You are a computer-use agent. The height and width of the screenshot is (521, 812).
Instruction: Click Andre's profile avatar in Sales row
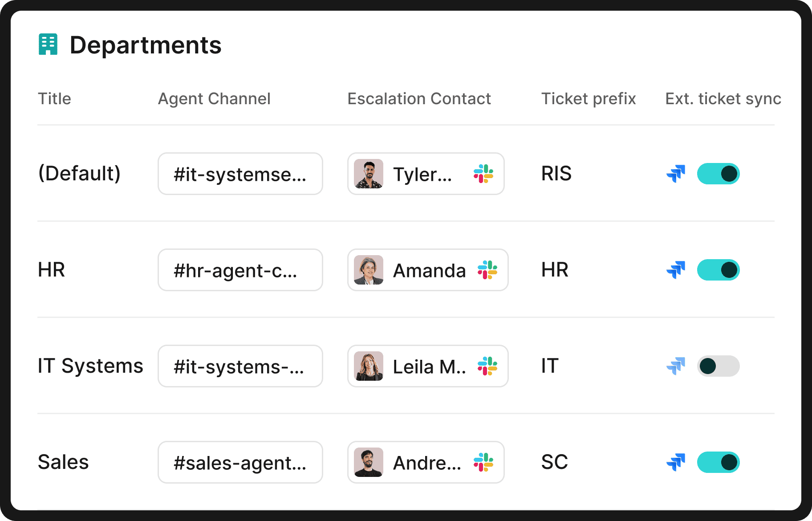click(x=369, y=462)
